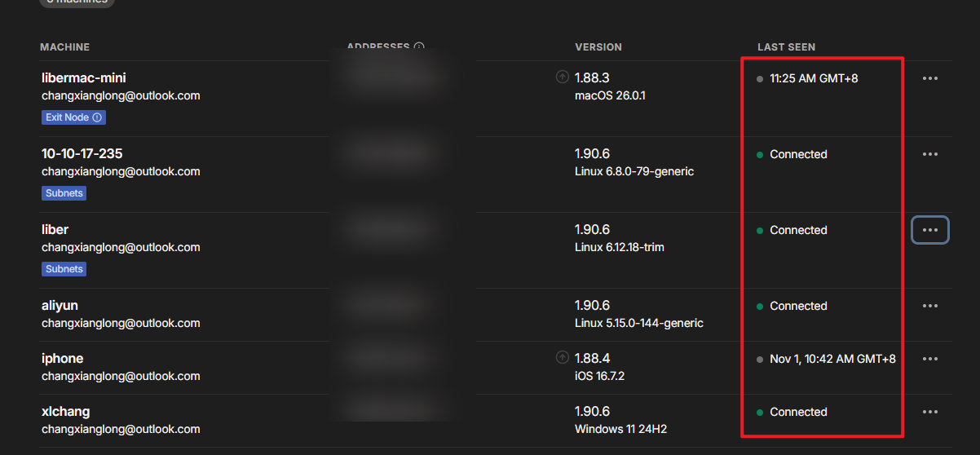Click the Version column header
Image resolution: width=980 pixels, height=455 pixels.
(x=598, y=47)
